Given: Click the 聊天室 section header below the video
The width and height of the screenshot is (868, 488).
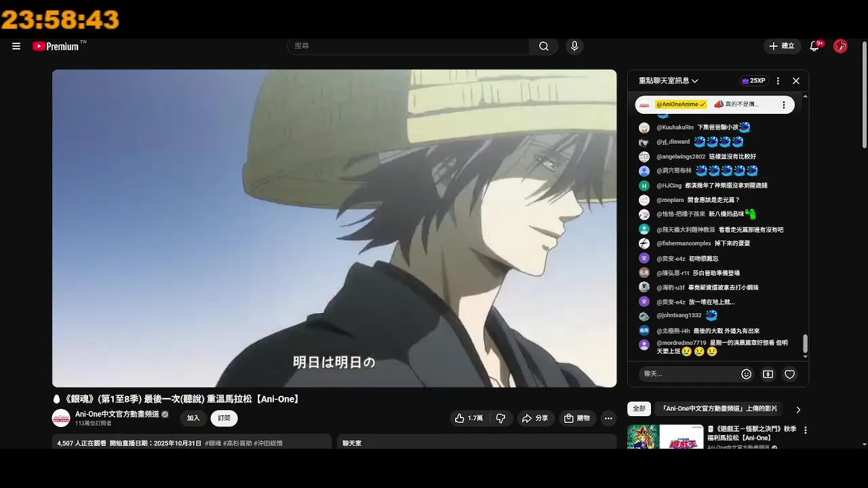Looking at the screenshot, I should tap(352, 443).
